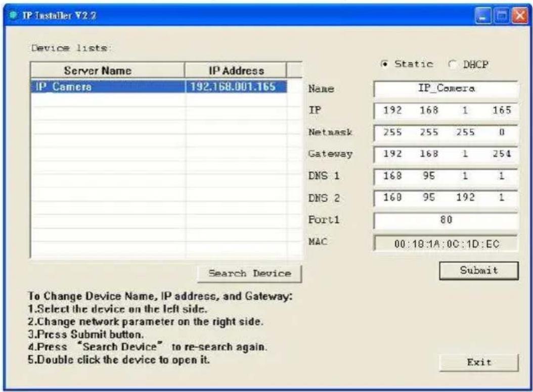Click the MAC address field 00:18:1A:0C:1D:EC
The width and height of the screenshot is (533, 392).
446,243
